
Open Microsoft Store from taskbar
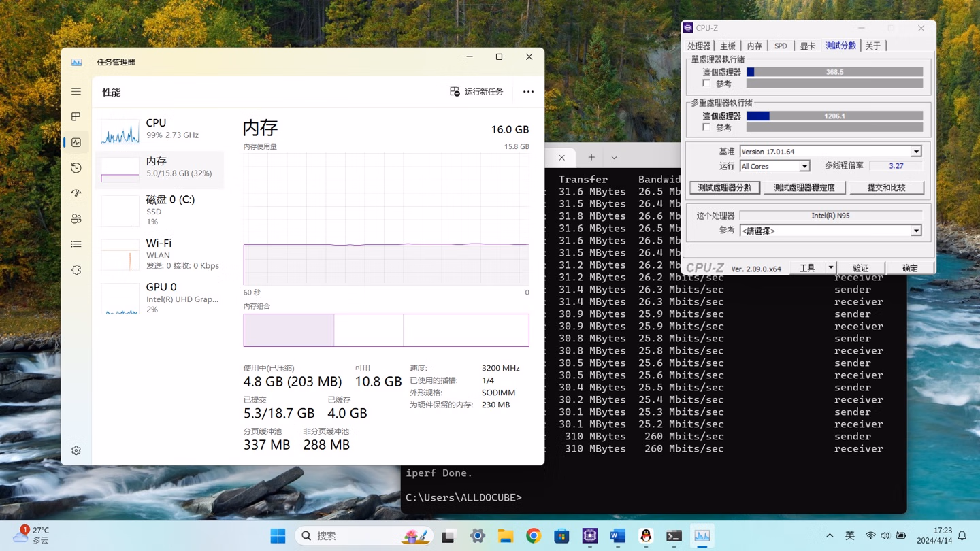[x=561, y=536]
